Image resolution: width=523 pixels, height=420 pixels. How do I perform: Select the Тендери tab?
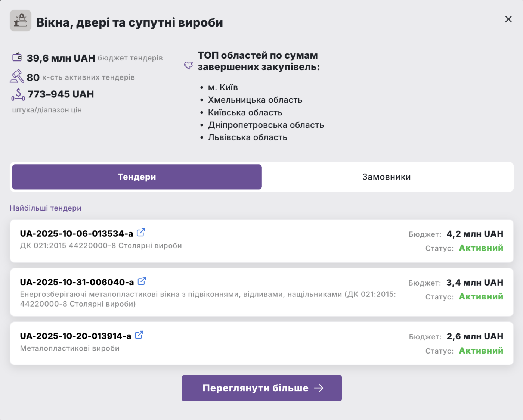(x=137, y=177)
